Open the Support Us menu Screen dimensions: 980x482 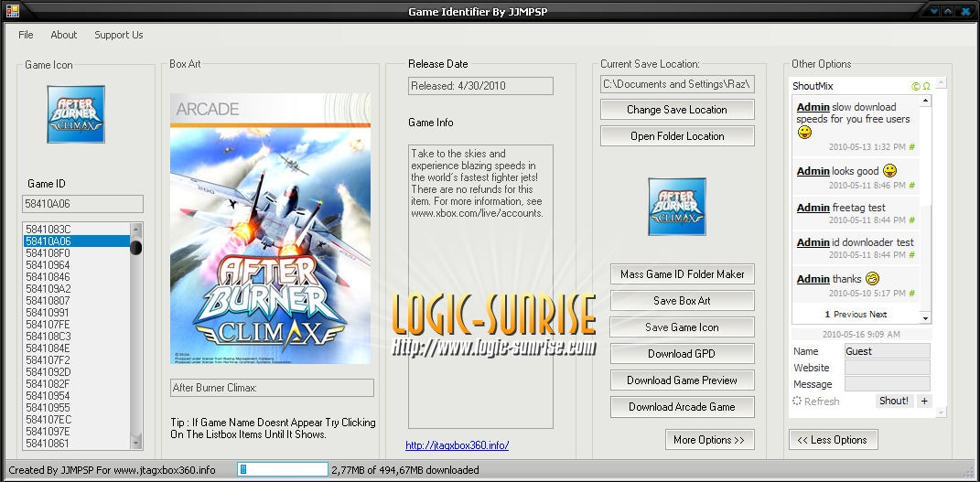[x=119, y=35]
